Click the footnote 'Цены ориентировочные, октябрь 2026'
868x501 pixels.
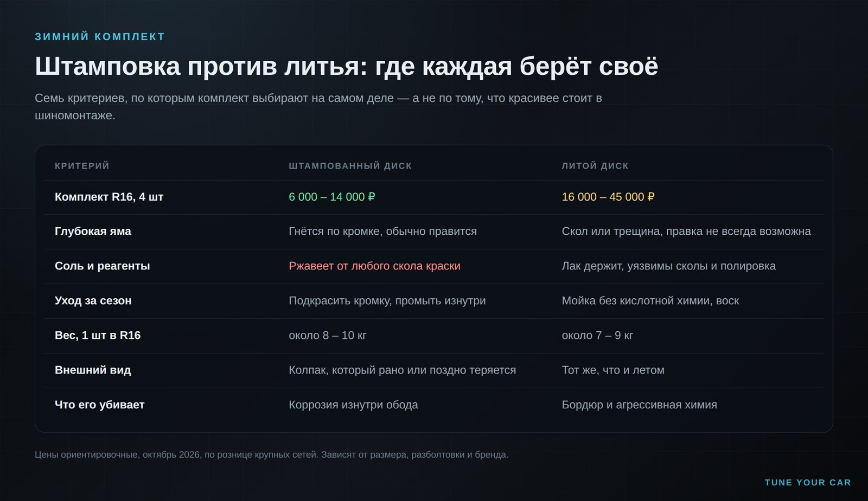[x=117, y=454]
